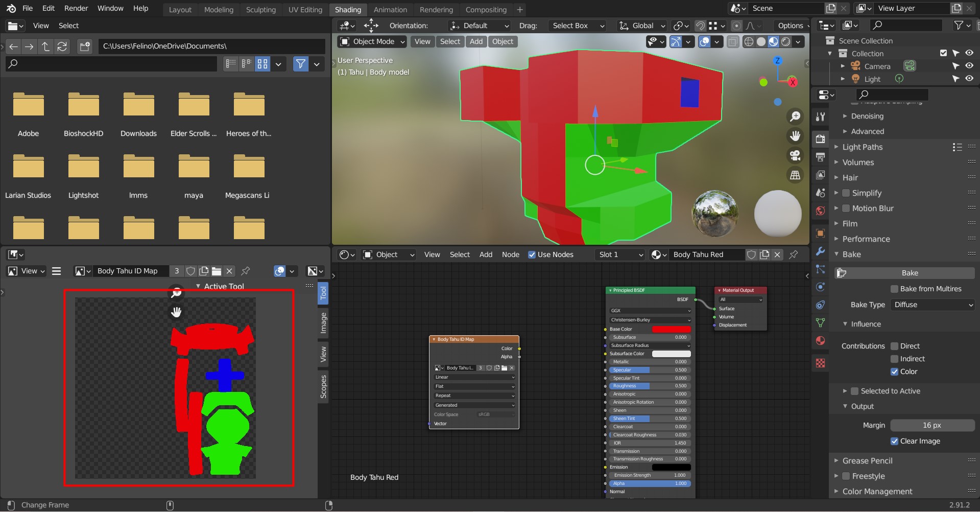Screen dimensions: 980x512
Task: Select rendered viewport shading
Action: (x=785, y=42)
